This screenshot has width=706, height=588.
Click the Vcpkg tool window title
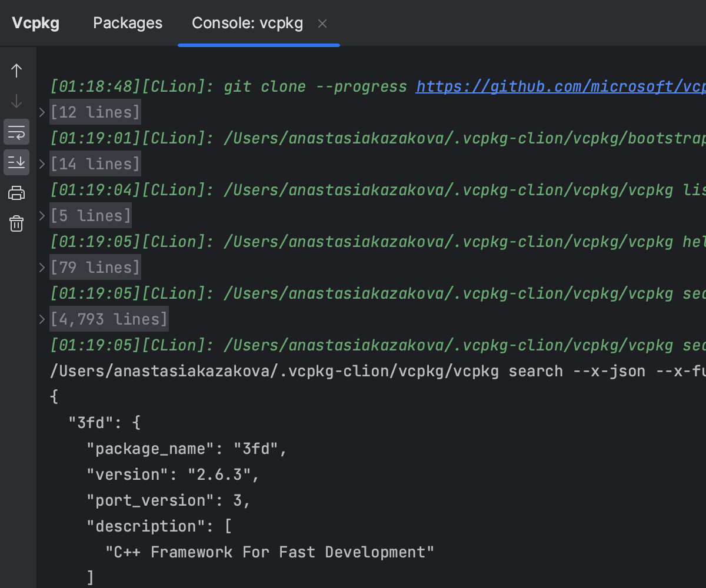pyautogui.click(x=35, y=23)
